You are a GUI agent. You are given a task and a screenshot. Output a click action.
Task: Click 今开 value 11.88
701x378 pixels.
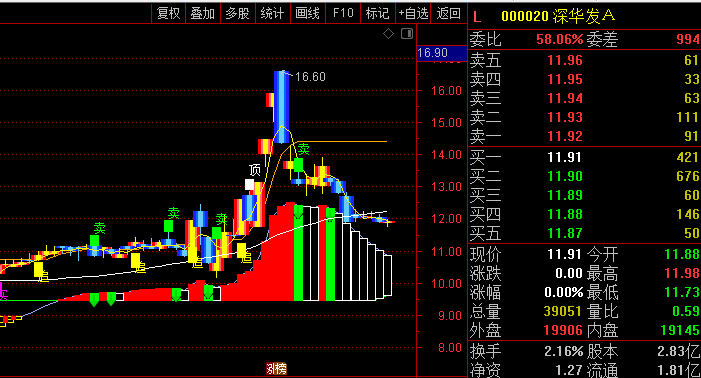click(682, 254)
